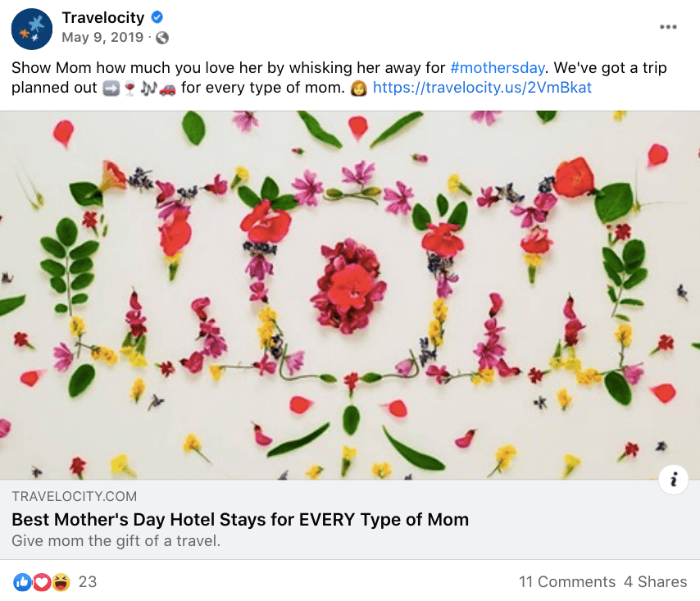700x601 pixels.
Task: Open the #mothersday hashtag link
Action: point(498,68)
